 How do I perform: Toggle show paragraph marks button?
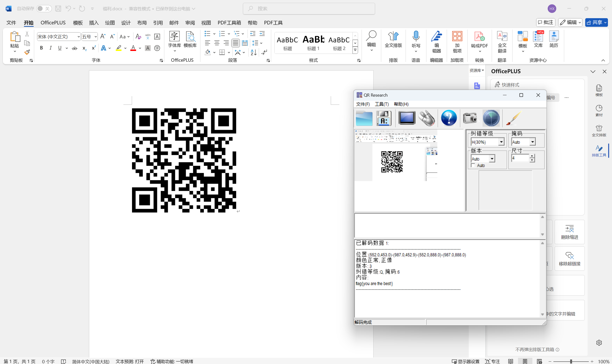coord(264,52)
